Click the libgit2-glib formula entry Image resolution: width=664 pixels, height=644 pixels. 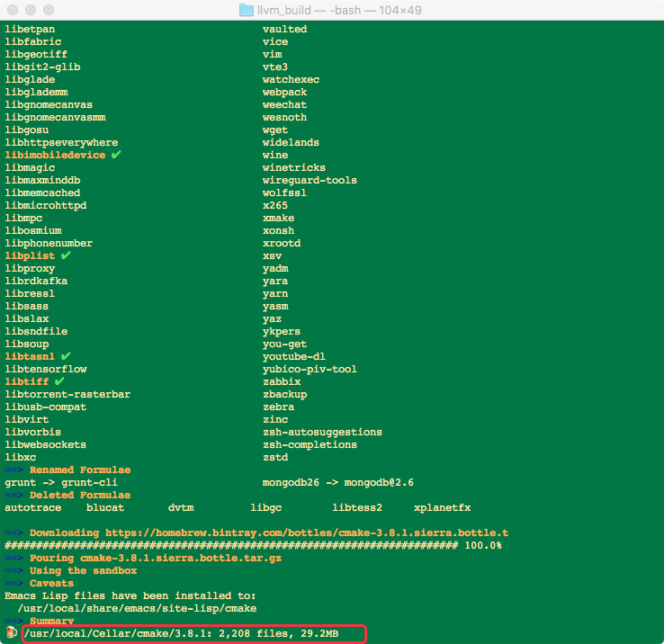point(42,67)
